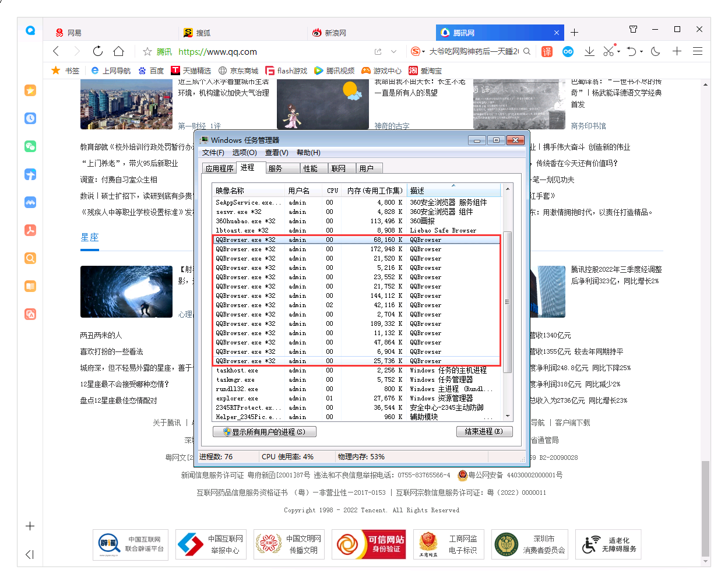Open the 选项(O) menu in Task Manager
The height and width of the screenshot is (584, 728).
pyautogui.click(x=244, y=153)
